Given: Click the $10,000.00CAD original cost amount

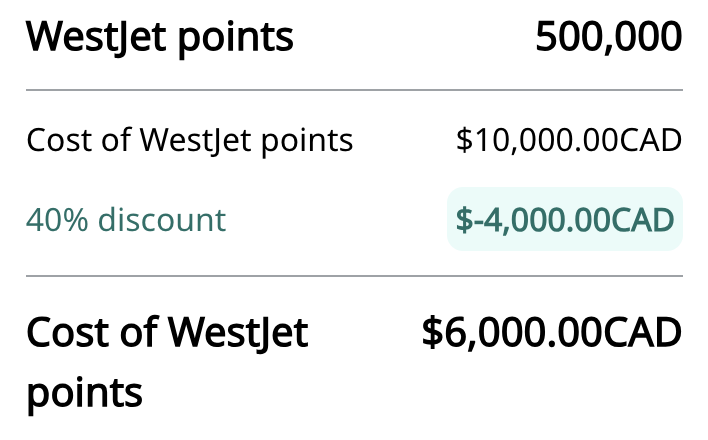Looking at the screenshot, I should (568, 140).
